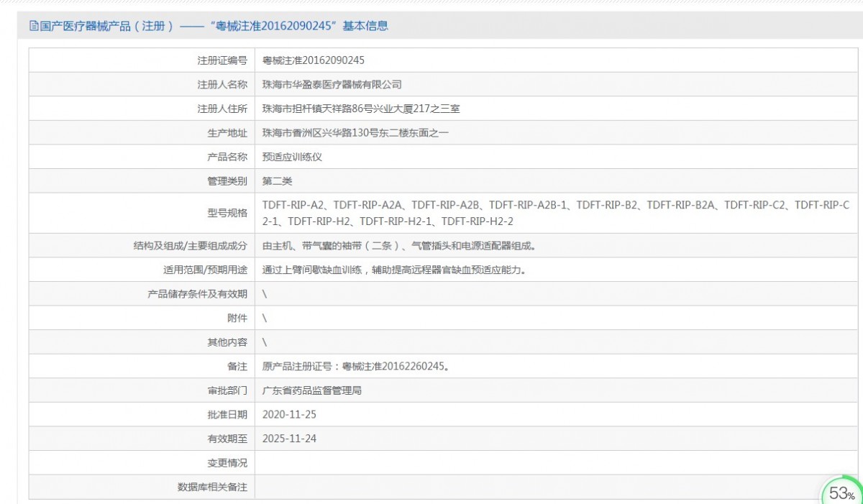The width and height of the screenshot is (863, 504).
Task: Click the 适用范围/预期用途 label
Action: (206, 270)
